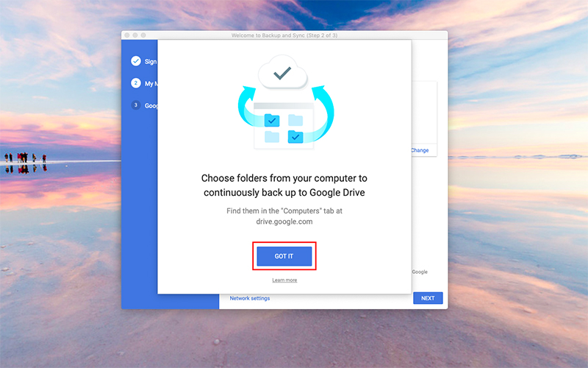
Task: Click the unchecked folder icon at top-right of illustration
Action: [295, 120]
